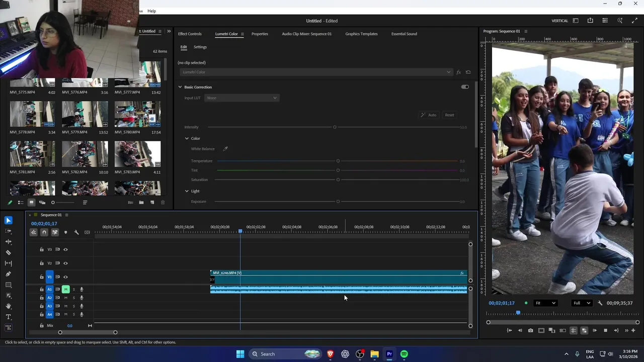Image resolution: width=644 pixels, height=362 pixels.
Task: Open the Lumetri Color effect dropdown
Action: [x=316, y=72]
